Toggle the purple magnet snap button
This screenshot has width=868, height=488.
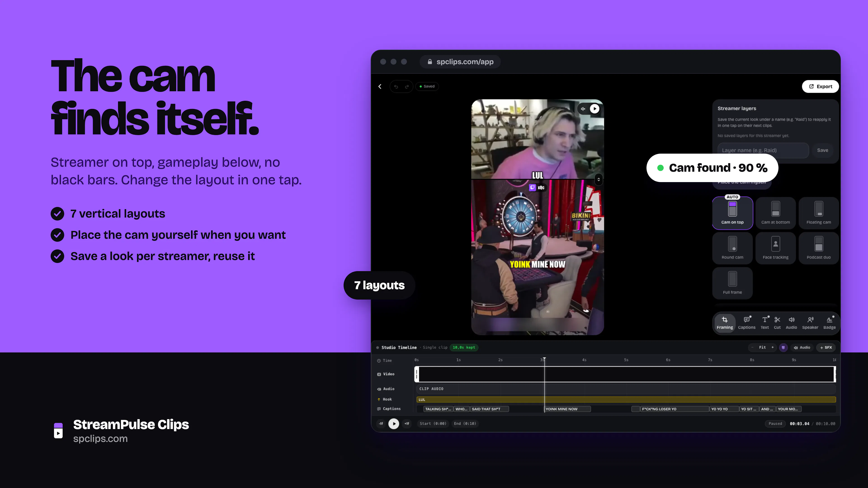[x=783, y=347]
